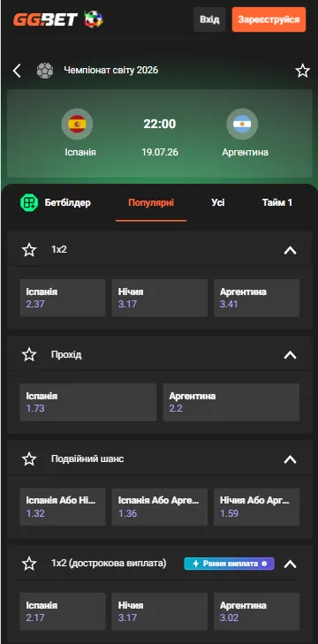Go back using the left arrow
This screenshot has height=644, width=318.
click(17, 71)
